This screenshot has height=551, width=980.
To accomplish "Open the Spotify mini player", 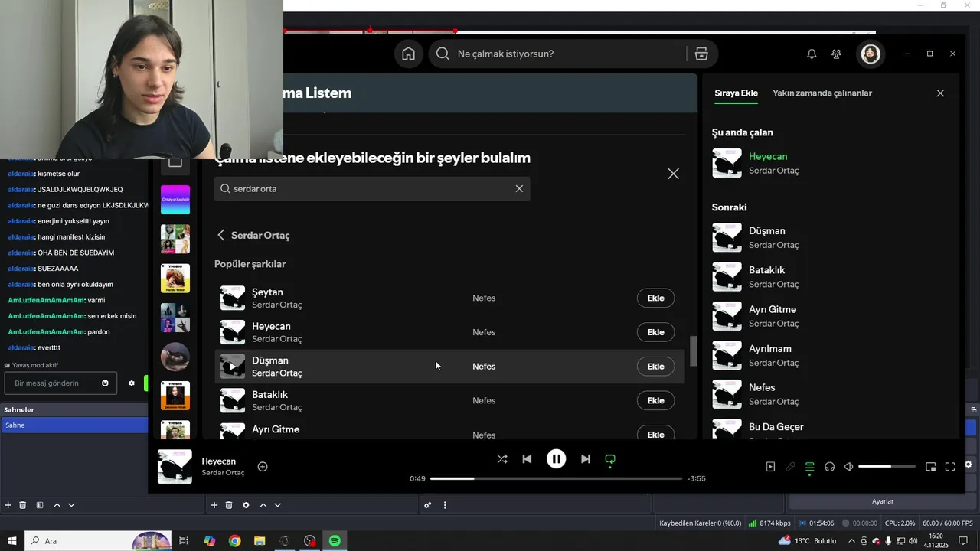I will tap(930, 467).
